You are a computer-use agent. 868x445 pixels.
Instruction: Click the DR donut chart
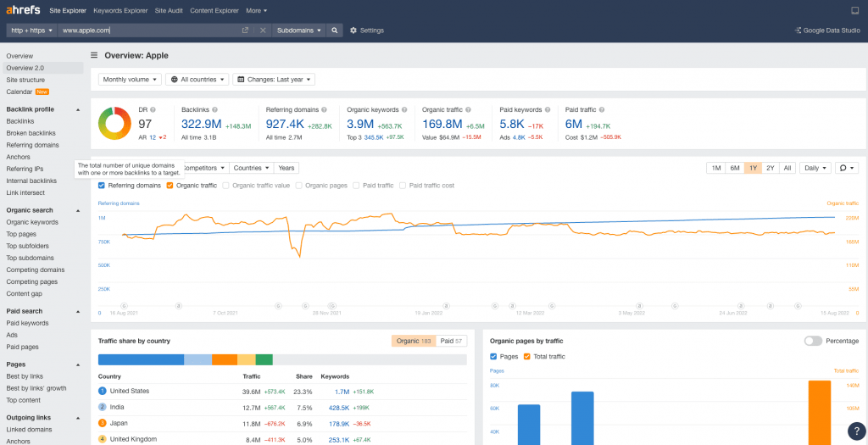[x=114, y=124]
